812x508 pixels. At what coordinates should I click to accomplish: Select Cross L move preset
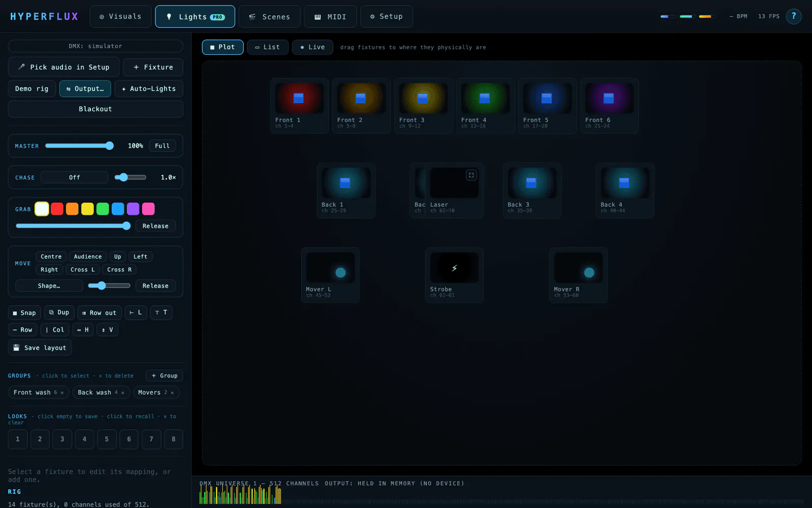pos(83,270)
